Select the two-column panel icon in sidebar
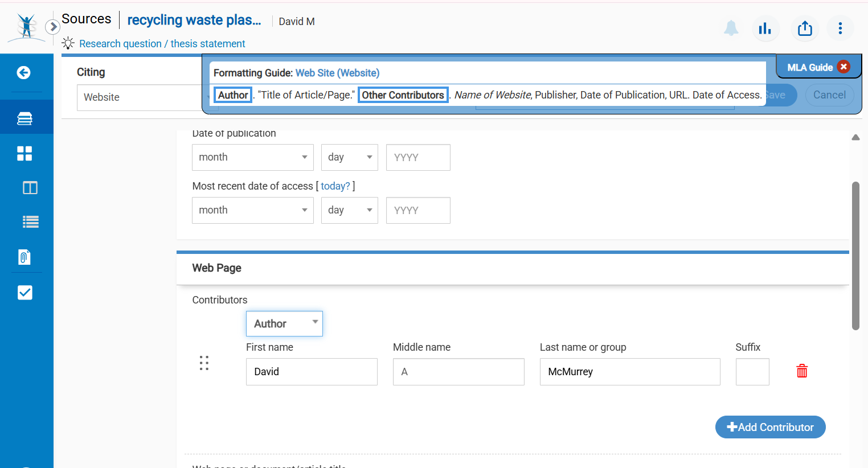The image size is (868, 468). tap(30, 188)
